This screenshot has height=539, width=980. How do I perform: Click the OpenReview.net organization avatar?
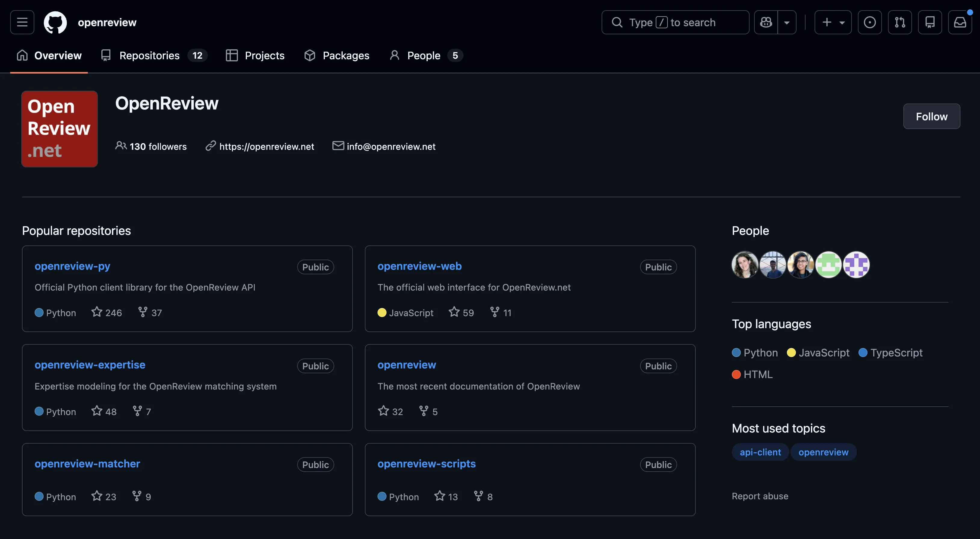pos(59,129)
